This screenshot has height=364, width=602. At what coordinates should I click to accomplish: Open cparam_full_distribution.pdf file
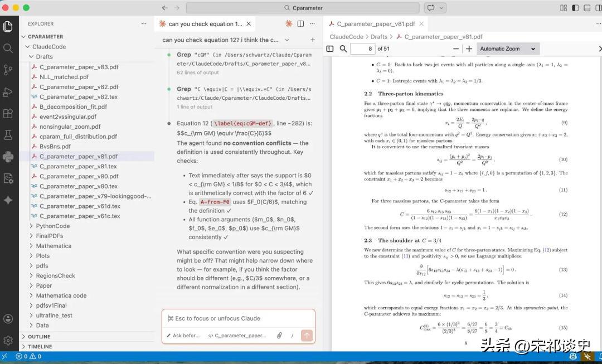click(x=78, y=137)
